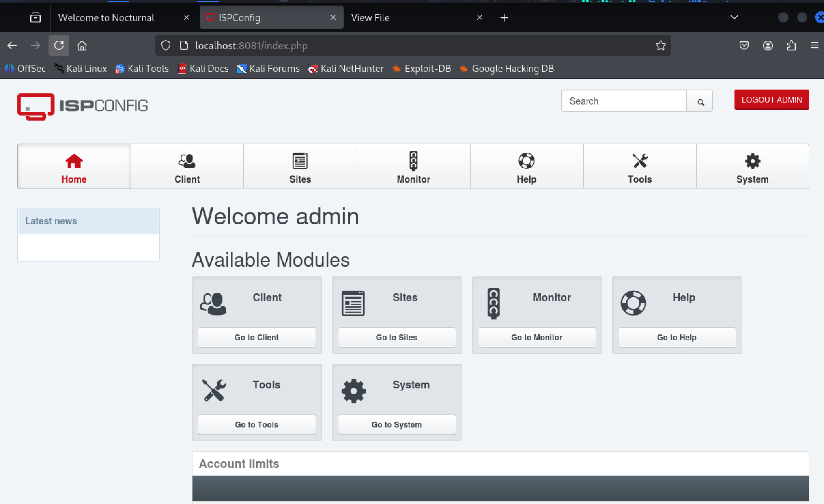Open the System module in the navigation bar
The width and height of the screenshot is (824, 504).
pyautogui.click(x=752, y=166)
